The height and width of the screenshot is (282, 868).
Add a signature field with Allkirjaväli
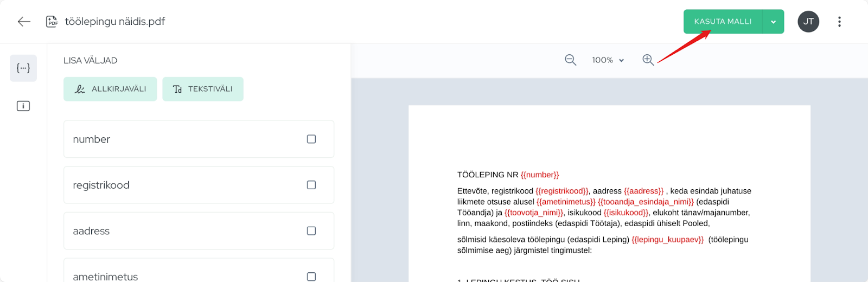point(110,89)
